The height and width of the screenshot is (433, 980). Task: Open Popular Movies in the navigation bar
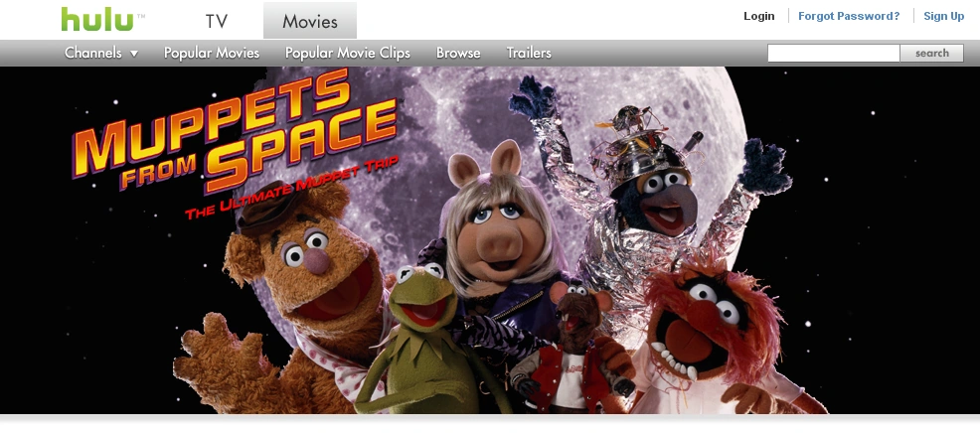(212, 53)
